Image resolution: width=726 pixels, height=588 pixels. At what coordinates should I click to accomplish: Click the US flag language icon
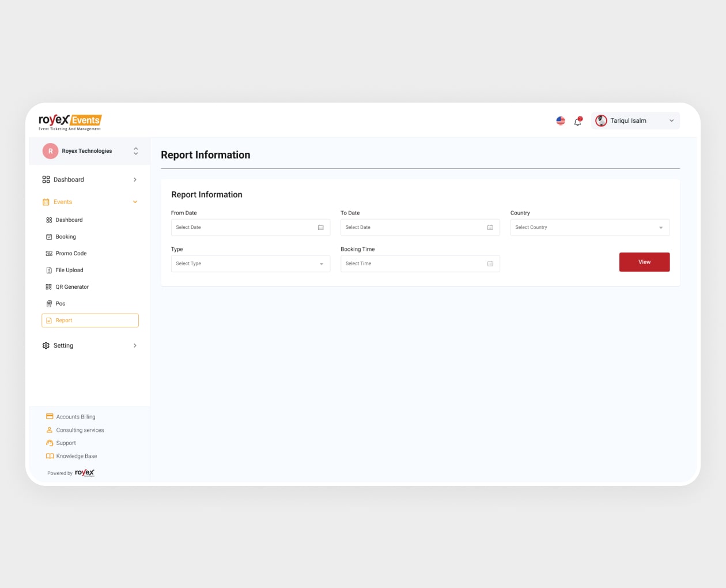[x=560, y=120]
